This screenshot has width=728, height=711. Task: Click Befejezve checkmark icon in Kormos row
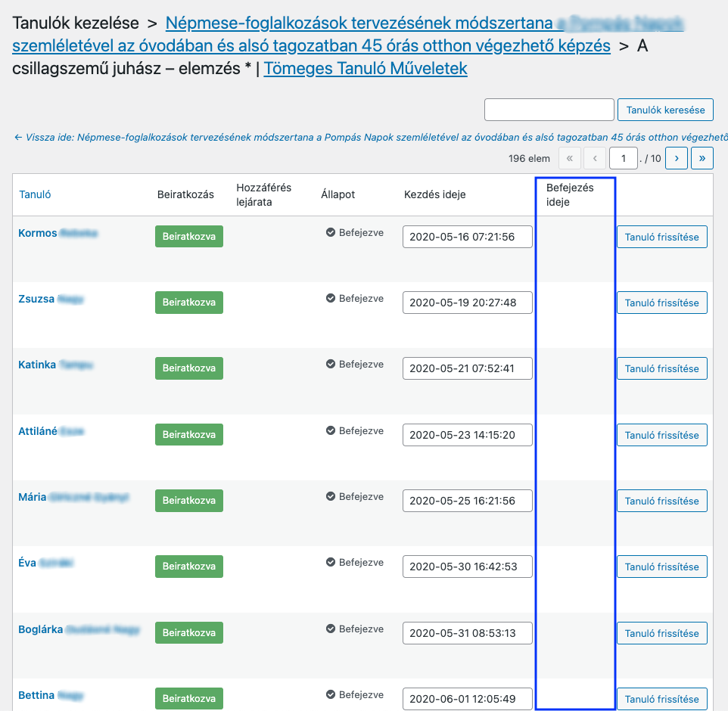pyautogui.click(x=331, y=232)
